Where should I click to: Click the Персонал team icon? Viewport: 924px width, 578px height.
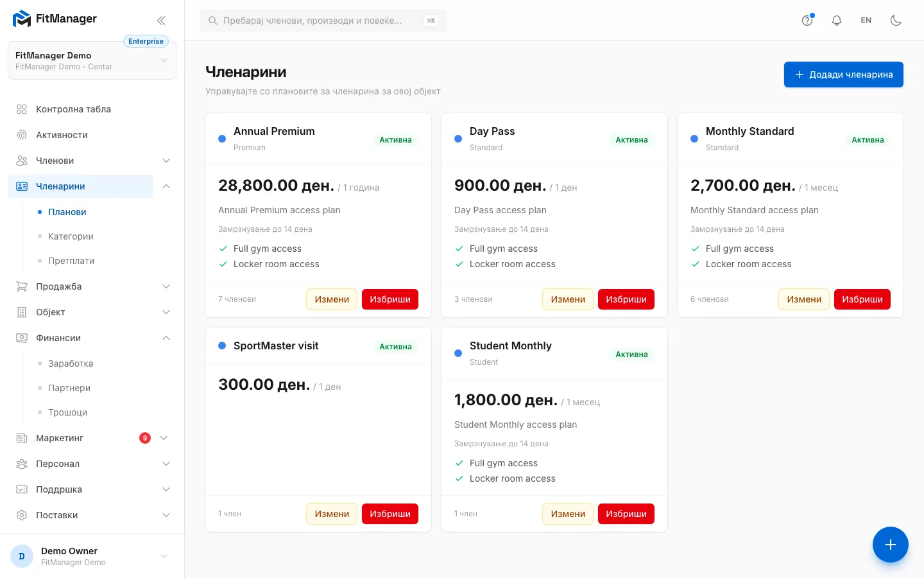(x=22, y=464)
